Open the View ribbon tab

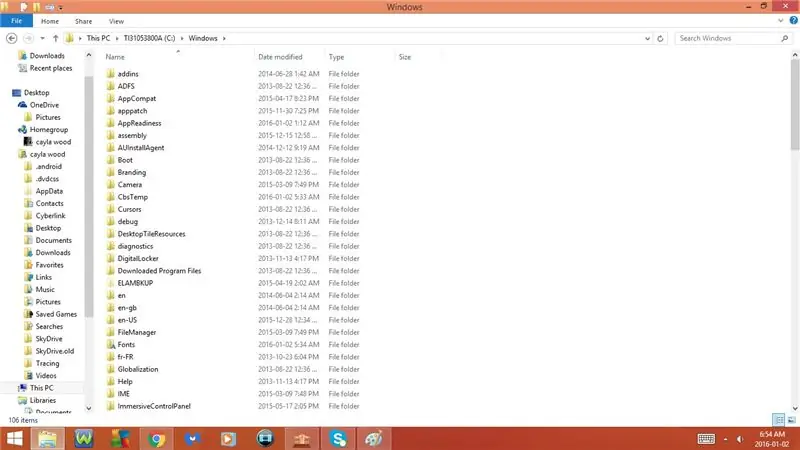coord(116,21)
